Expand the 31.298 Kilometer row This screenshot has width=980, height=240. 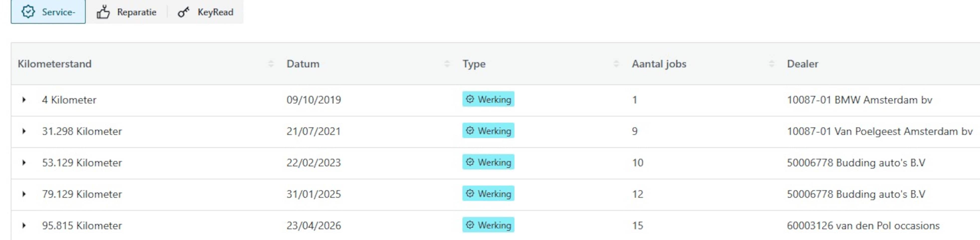24,131
